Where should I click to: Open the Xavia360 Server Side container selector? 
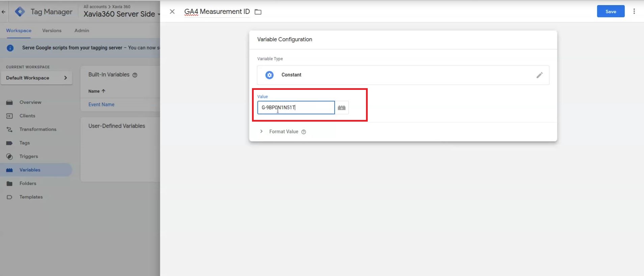pos(122,14)
